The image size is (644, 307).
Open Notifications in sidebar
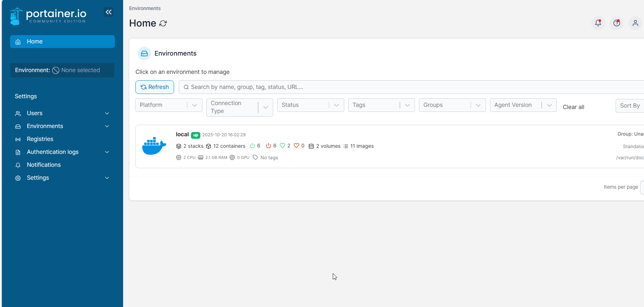(x=62, y=165)
